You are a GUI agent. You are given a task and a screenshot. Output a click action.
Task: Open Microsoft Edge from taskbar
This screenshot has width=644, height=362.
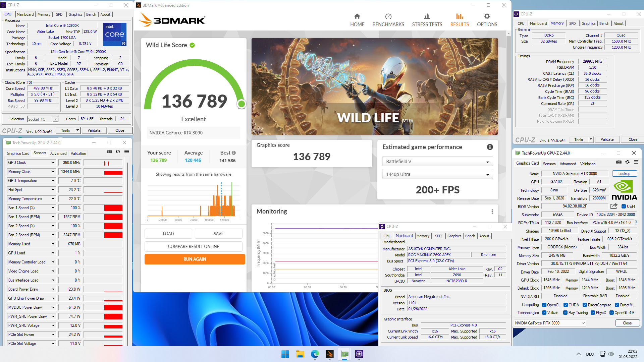[x=315, y=354]
